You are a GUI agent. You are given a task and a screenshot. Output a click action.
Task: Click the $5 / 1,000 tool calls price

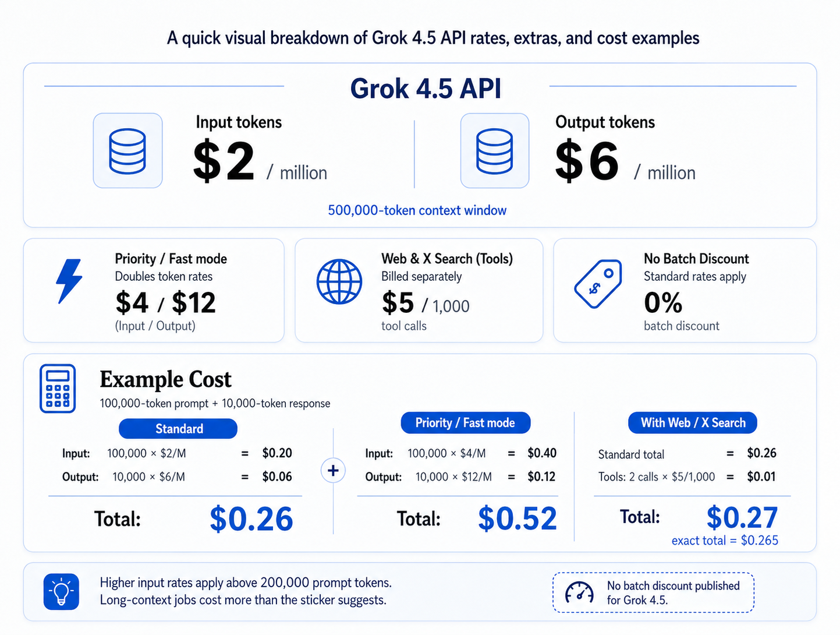pyautogui.click(x=426, y=304)
